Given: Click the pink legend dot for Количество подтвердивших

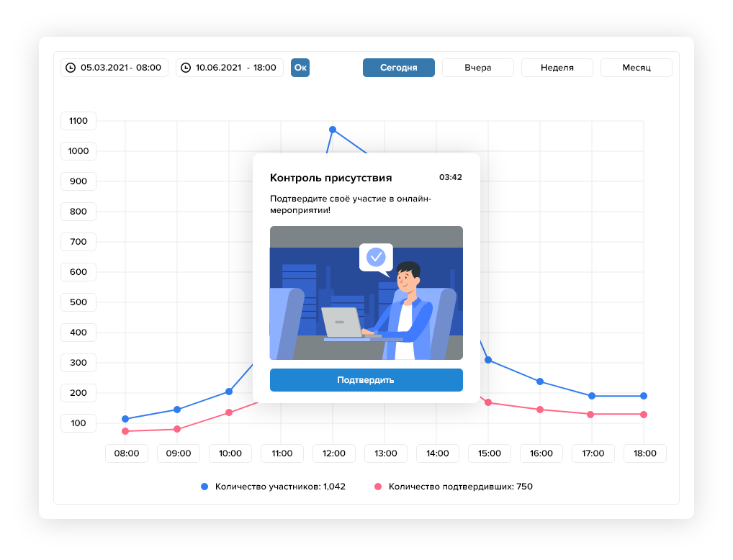Looking at the screenshot, I should (x=378, y=487).
